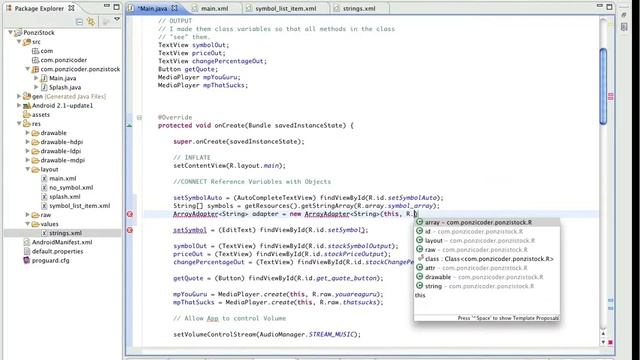Minimize the editor area
The image size is (640, 360).
pyautogui.click(x=600, y=6)
